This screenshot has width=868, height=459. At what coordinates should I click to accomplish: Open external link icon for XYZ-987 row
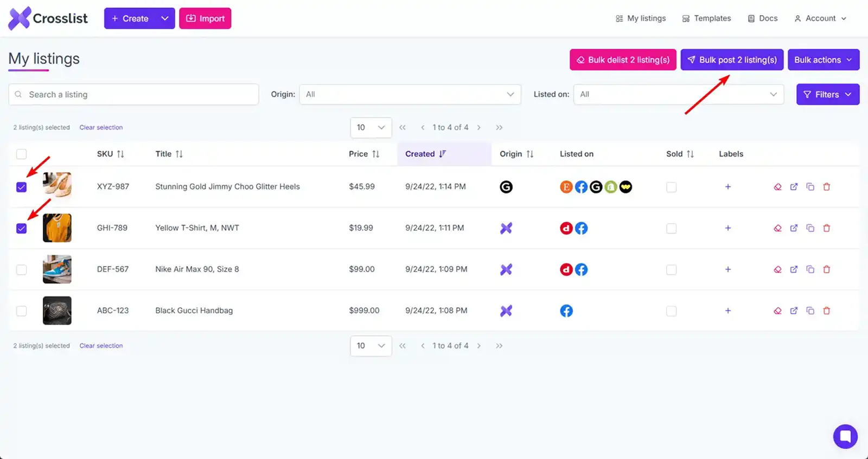click(x=794, y=187)
